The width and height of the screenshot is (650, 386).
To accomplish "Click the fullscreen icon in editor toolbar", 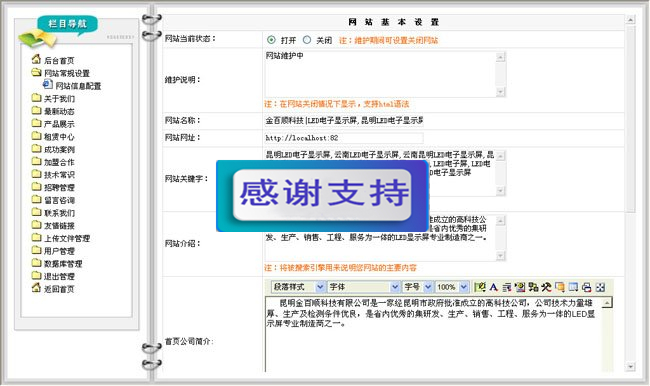I will pyautogui.click(x=600, y=287).
